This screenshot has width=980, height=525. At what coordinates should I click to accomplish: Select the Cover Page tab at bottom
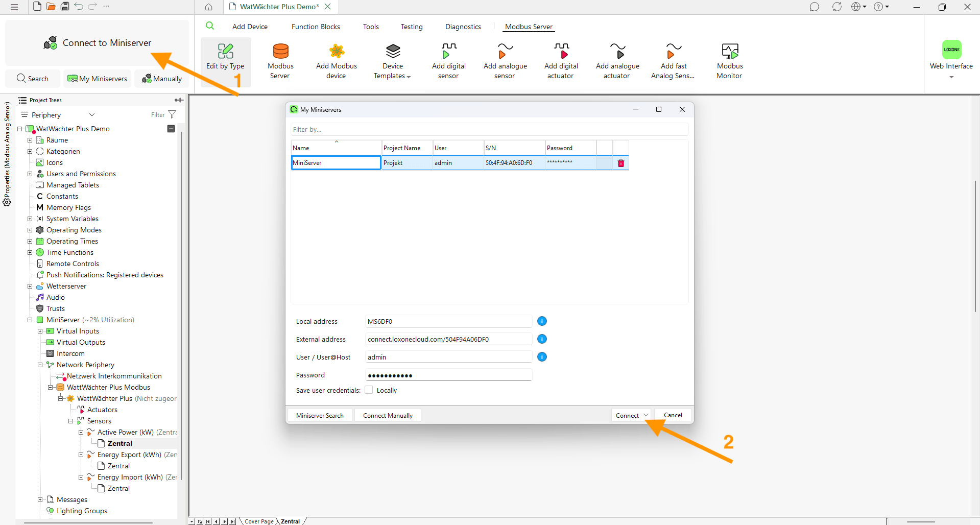[259, 521]
